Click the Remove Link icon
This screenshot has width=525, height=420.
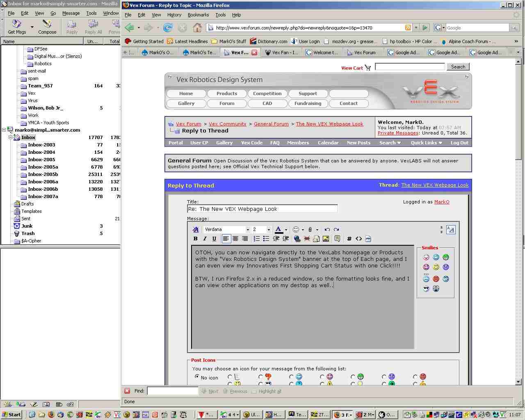coord(307,239)
